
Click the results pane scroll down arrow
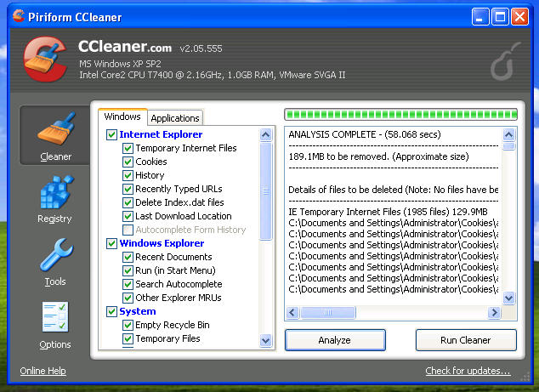508,298
